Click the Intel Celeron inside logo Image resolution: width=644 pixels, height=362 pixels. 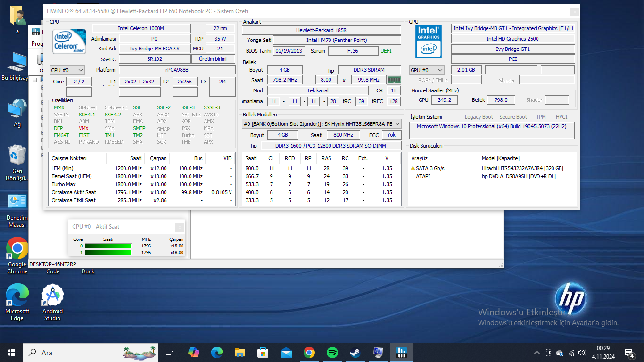tap(69, 41)
